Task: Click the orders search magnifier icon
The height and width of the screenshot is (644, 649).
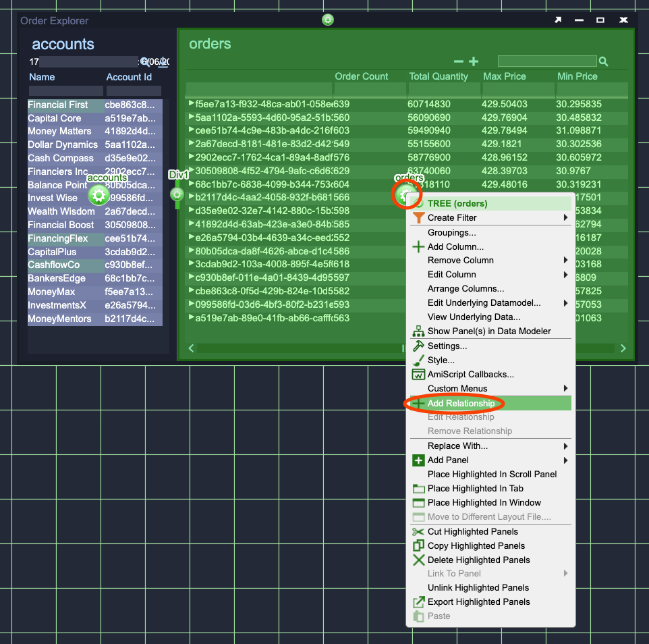Action: (x=603, y=61)
